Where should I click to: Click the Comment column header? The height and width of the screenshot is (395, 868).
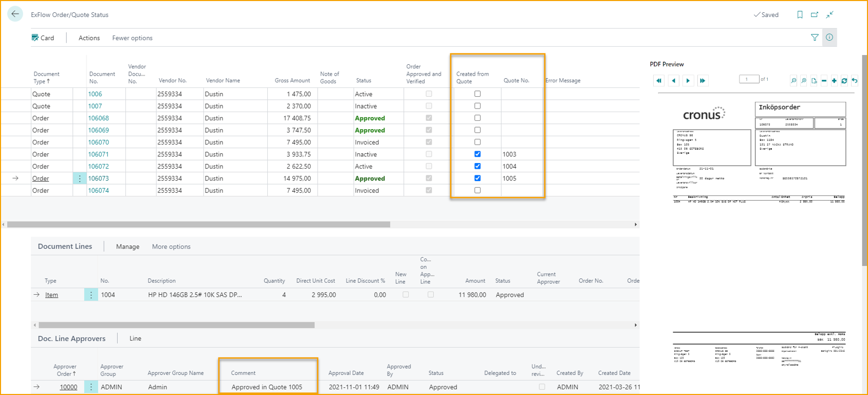click(x=243, y=373)
